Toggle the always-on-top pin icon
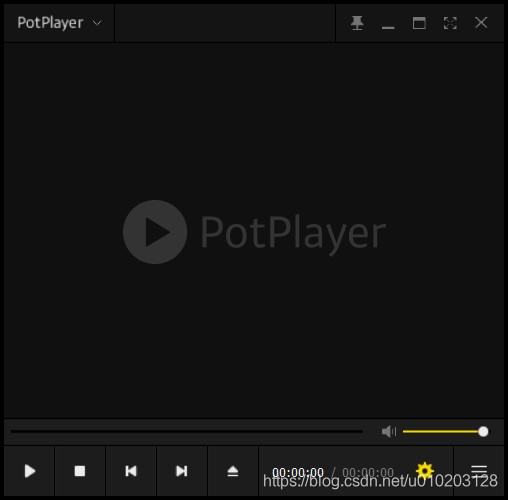Screen dimensions: 508x500 [x=357, y=23]
